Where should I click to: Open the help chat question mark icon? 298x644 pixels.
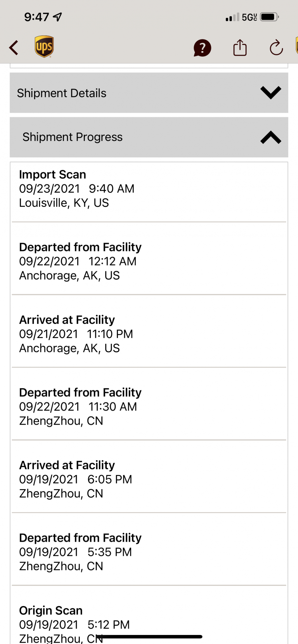(202, 48)
